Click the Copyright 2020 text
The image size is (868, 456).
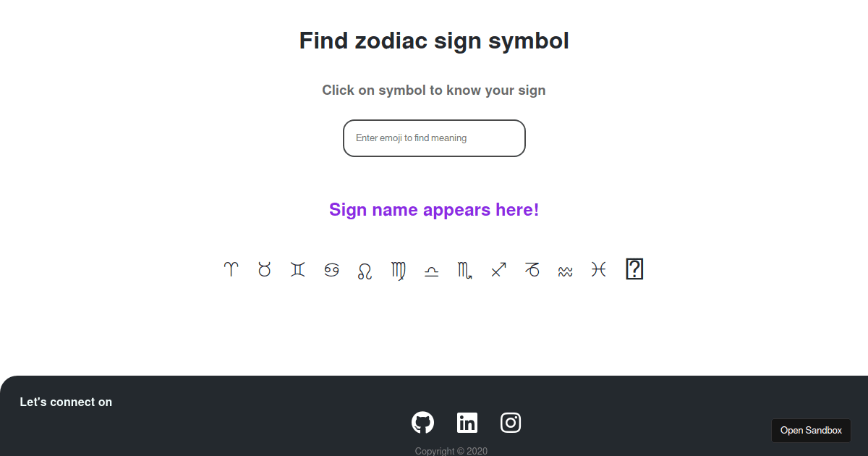(451, 450)
